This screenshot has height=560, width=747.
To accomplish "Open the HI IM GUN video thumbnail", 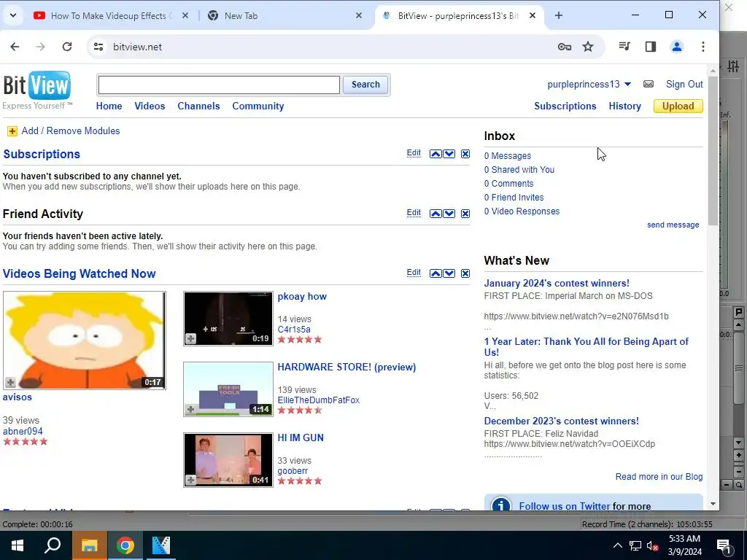I will 228,460.
